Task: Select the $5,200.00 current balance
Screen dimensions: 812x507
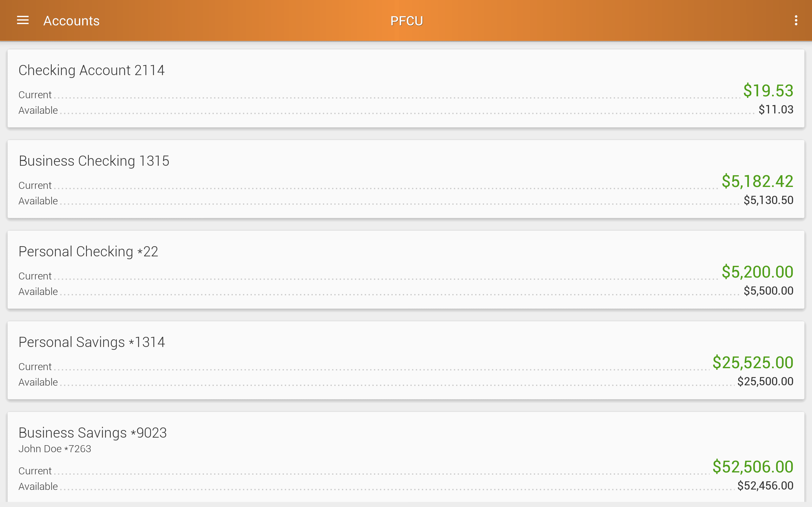Action: tap(758, 272)
